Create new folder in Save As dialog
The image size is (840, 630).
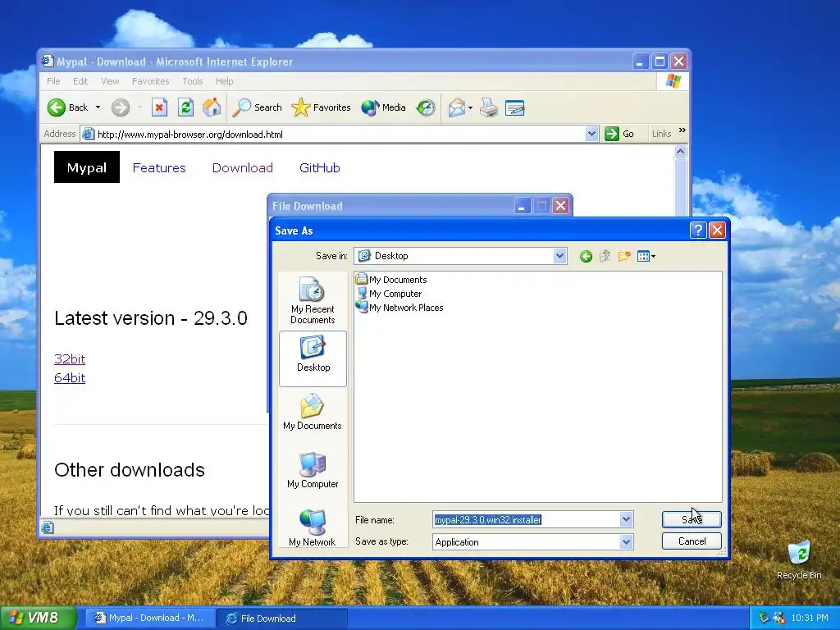(624, 257)
